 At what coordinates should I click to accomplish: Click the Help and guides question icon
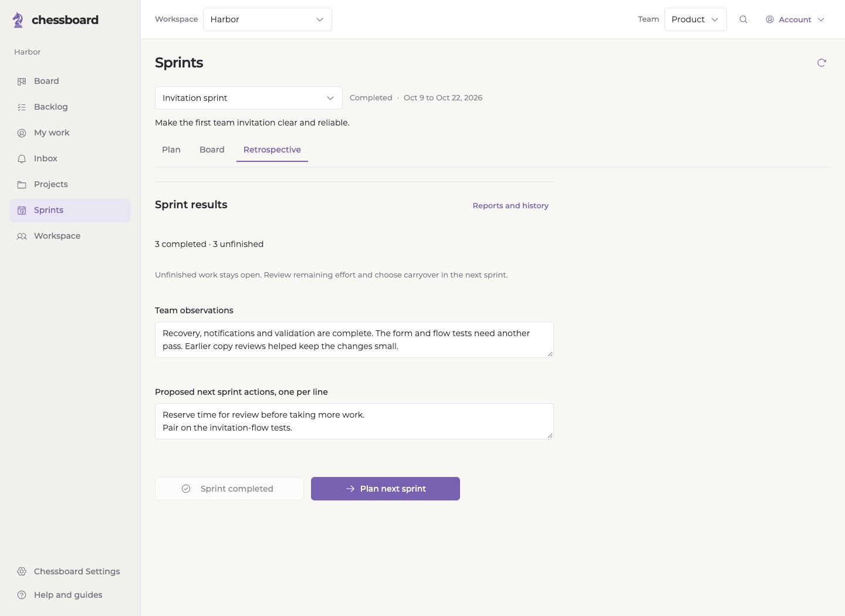[22, 595]
